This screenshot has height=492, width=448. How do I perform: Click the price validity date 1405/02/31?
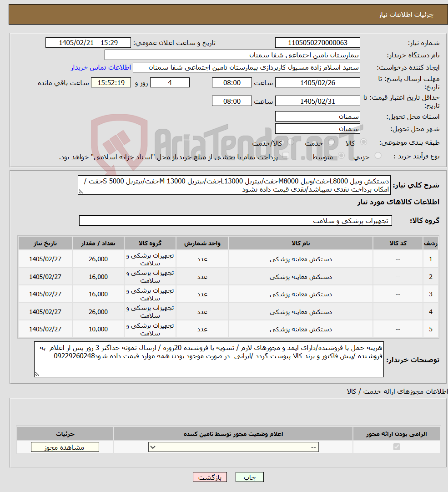(317, 101)
